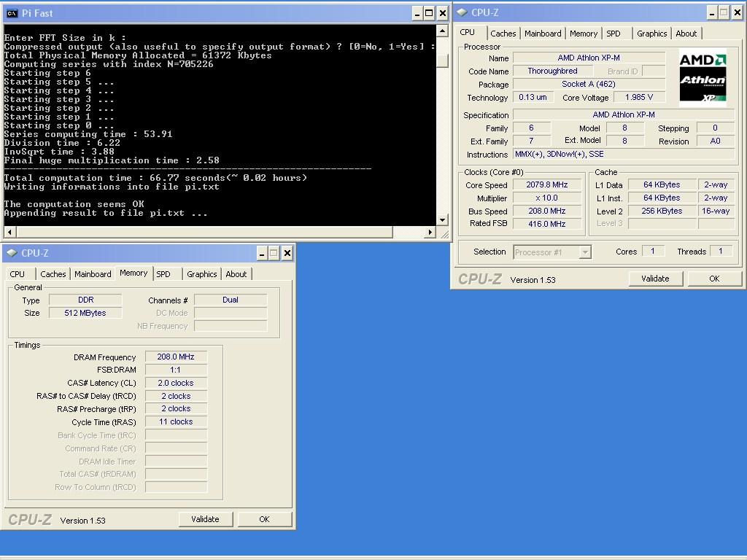
Task: Click the CAS# Latency value 2.0 clocks
Action: click(176, 383)
